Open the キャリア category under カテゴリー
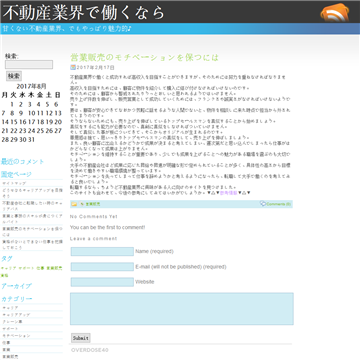Viewport: 360px width, 360px height. pyautogui.click(x=10, y=308)
